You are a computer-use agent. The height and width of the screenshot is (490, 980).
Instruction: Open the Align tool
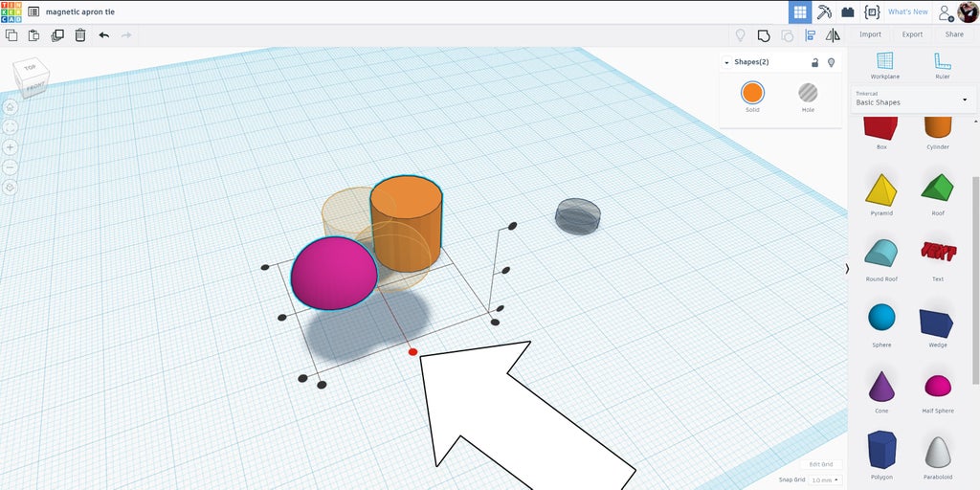coord(810,35)
